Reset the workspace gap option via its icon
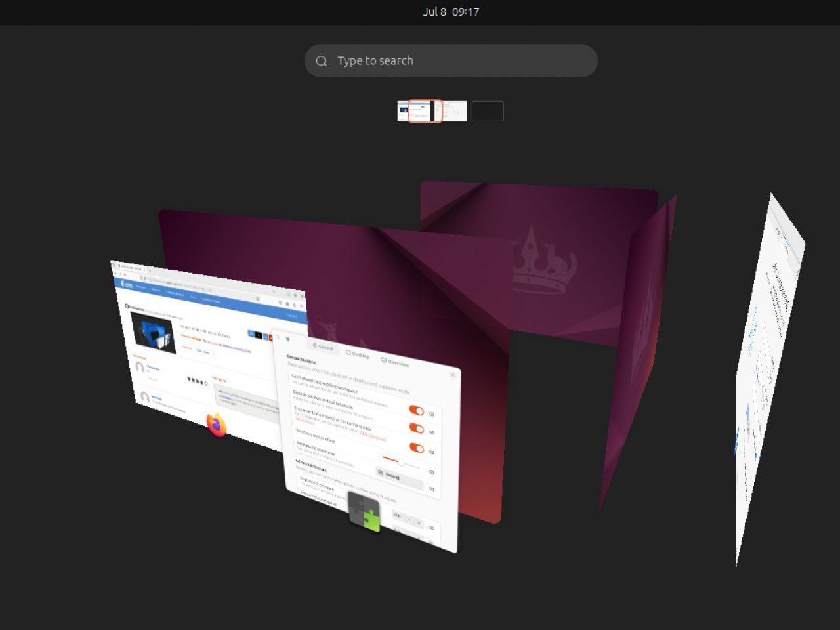Viewport: 840px width, 630px height. 431,415
